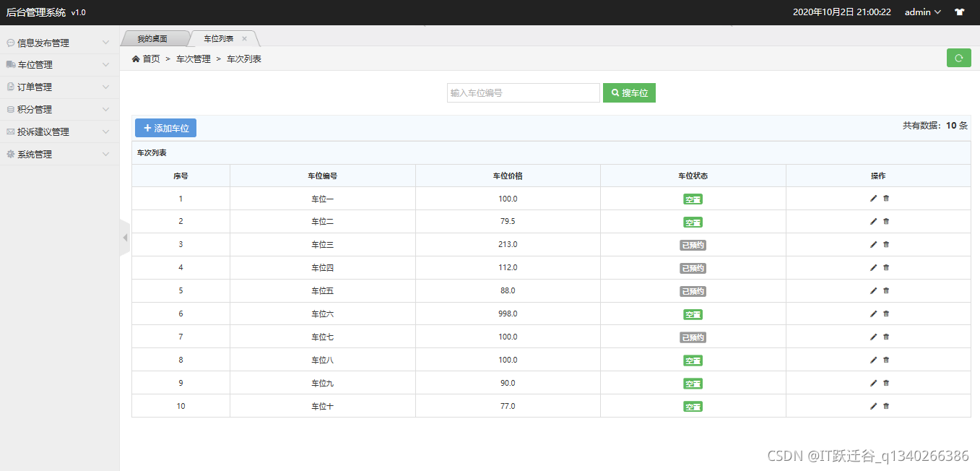Select price cell 998.0

(x=508, y=314)
